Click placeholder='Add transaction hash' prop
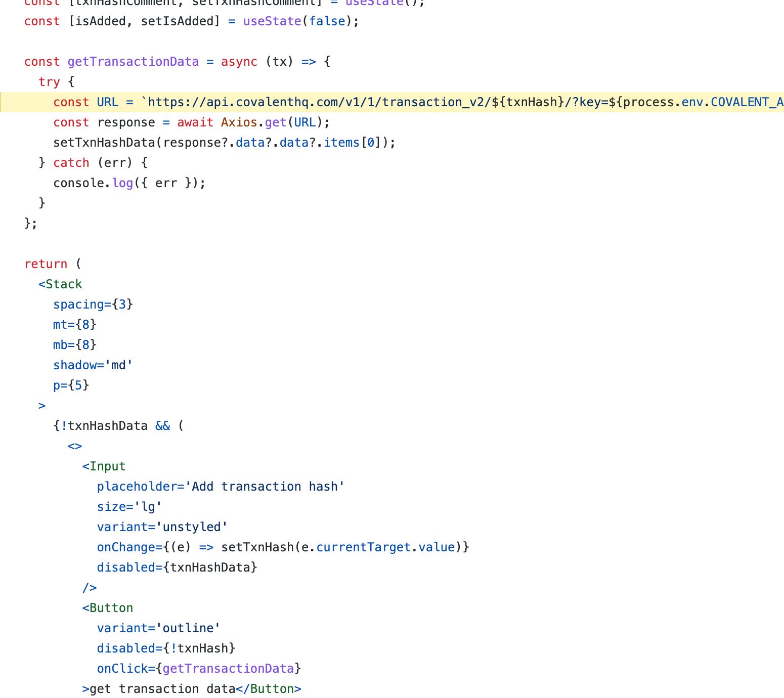The image size is (784, 698). click(221, 487)
